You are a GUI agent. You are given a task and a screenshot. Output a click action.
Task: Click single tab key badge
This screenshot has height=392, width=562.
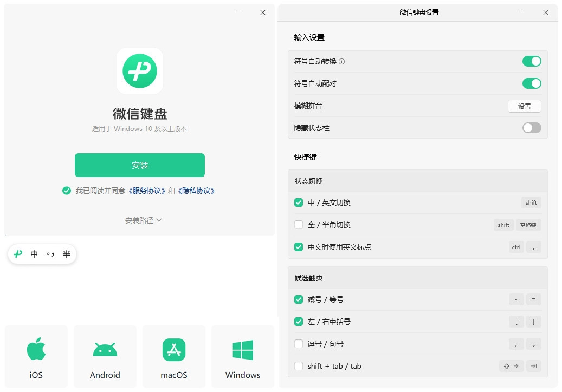(534, 366)
